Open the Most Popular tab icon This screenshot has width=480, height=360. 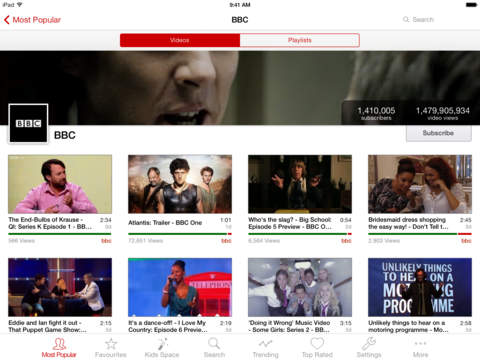point(59,348)
